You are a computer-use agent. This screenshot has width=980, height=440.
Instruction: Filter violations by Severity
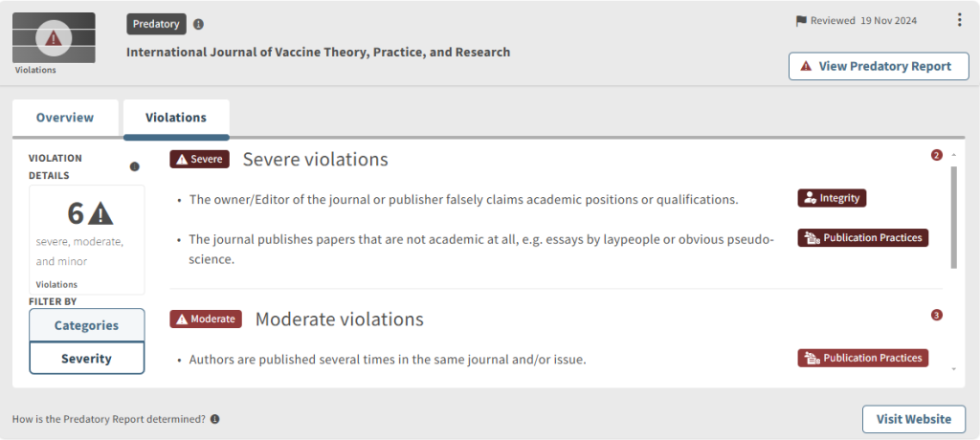click(86, 359)
